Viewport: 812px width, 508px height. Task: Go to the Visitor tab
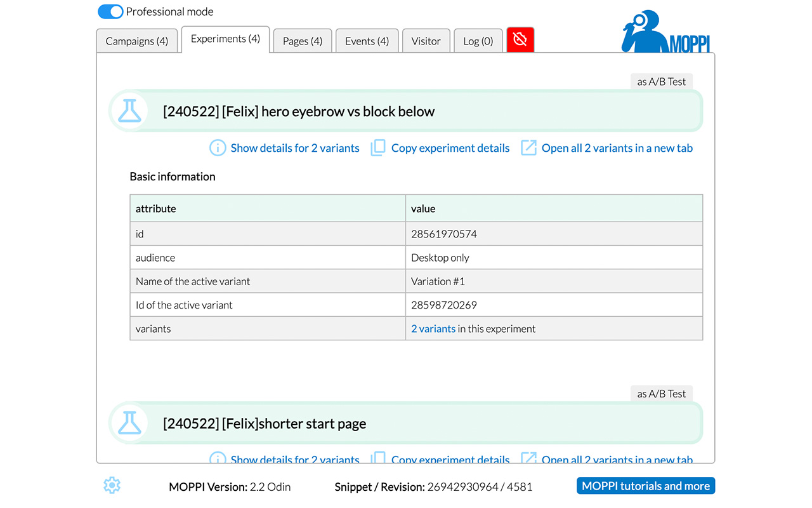pyautogui.click(x=426, y=41)
